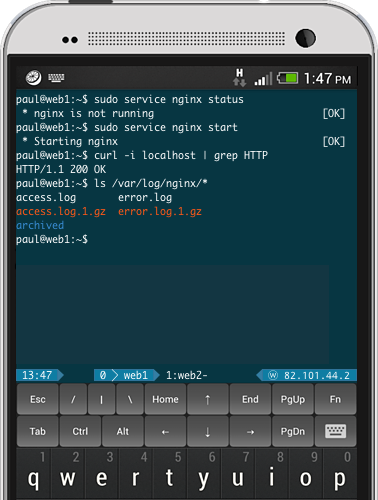The height and width of the screenshot is (500, 378).
Task: Tap the 13:47 clock in tmux status
Action: pos(39,375)
